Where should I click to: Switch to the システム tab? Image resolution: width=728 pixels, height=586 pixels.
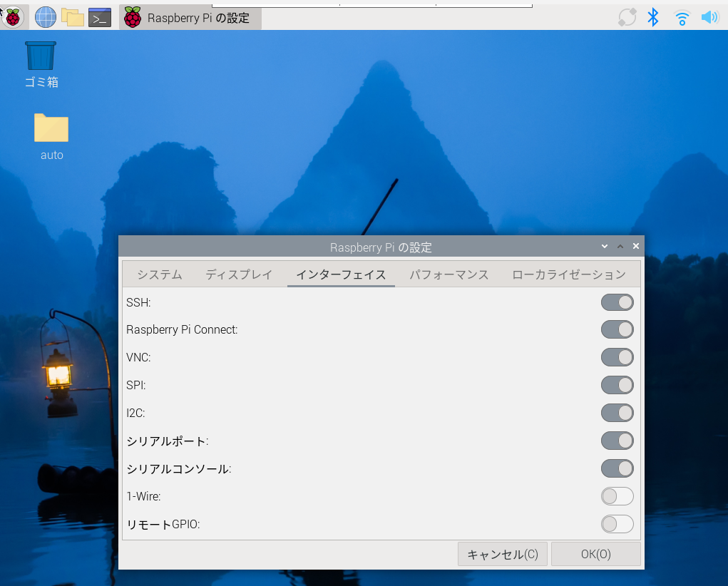pos(160,274)
